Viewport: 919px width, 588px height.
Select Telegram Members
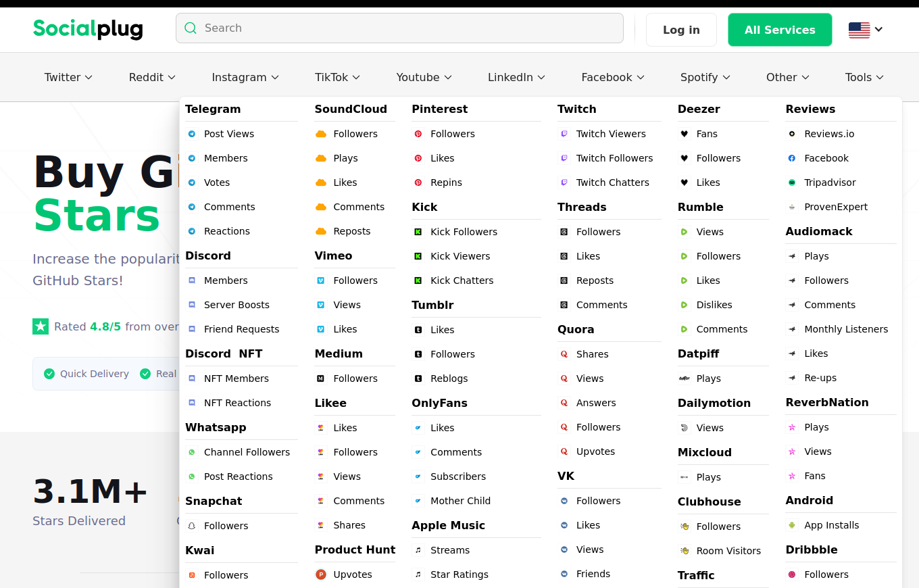click(226, 158)
